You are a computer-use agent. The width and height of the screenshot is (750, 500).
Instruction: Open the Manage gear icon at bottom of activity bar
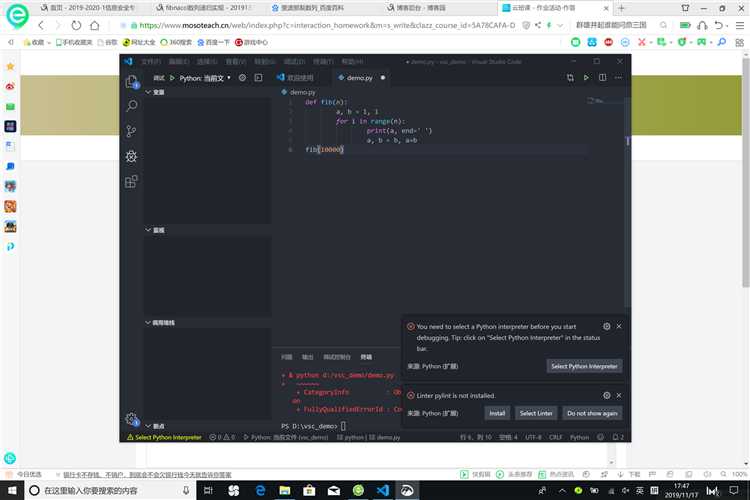point(132,419)
